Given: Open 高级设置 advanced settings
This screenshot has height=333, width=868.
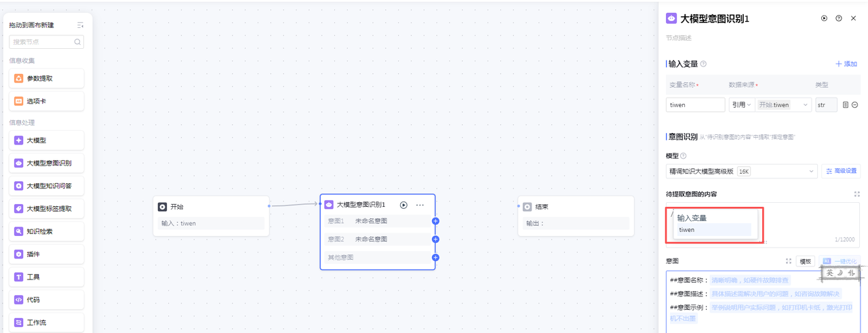Looking at the screenshot, I should (841, 172).
